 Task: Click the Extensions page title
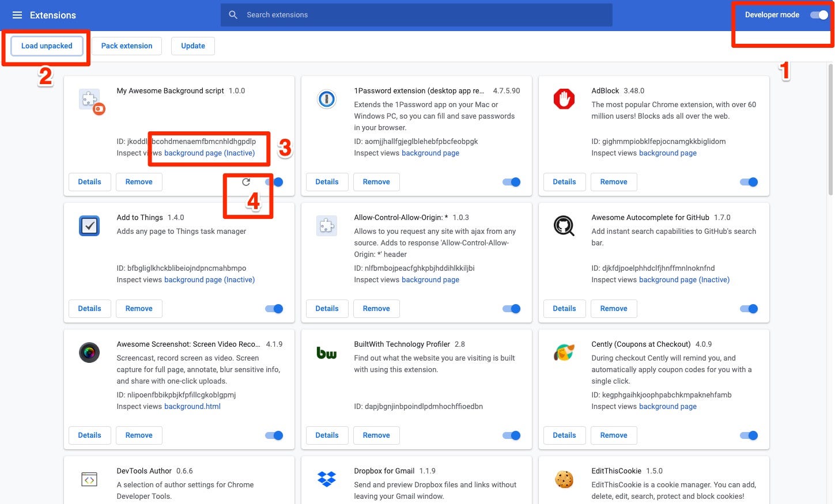point(53,15)
